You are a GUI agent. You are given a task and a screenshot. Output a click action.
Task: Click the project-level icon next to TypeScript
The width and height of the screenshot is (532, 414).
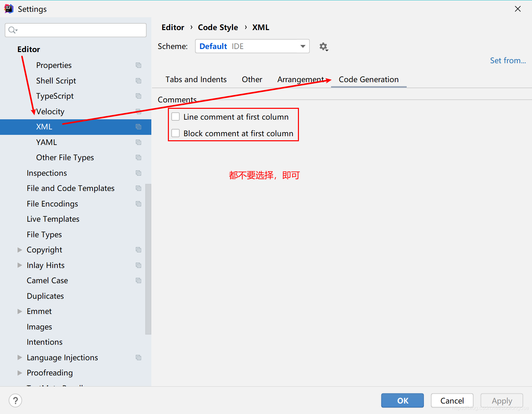click(138, 96)
